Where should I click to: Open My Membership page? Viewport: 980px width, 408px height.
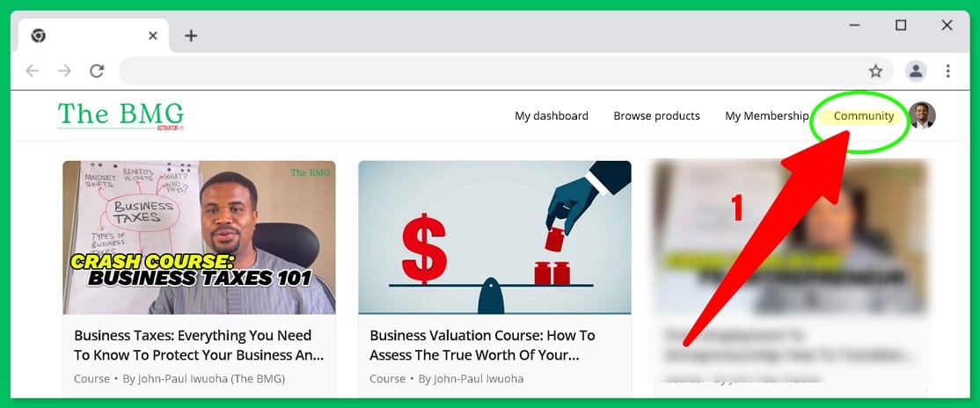767,116
